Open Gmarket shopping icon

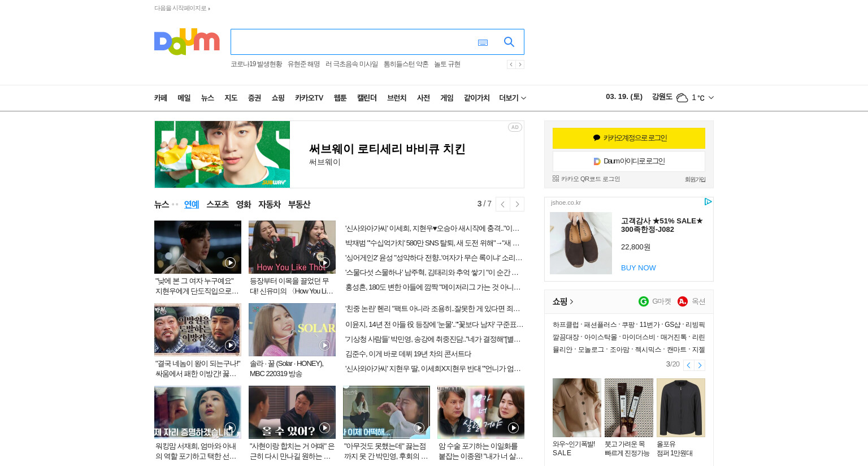[x=644, y=301]
